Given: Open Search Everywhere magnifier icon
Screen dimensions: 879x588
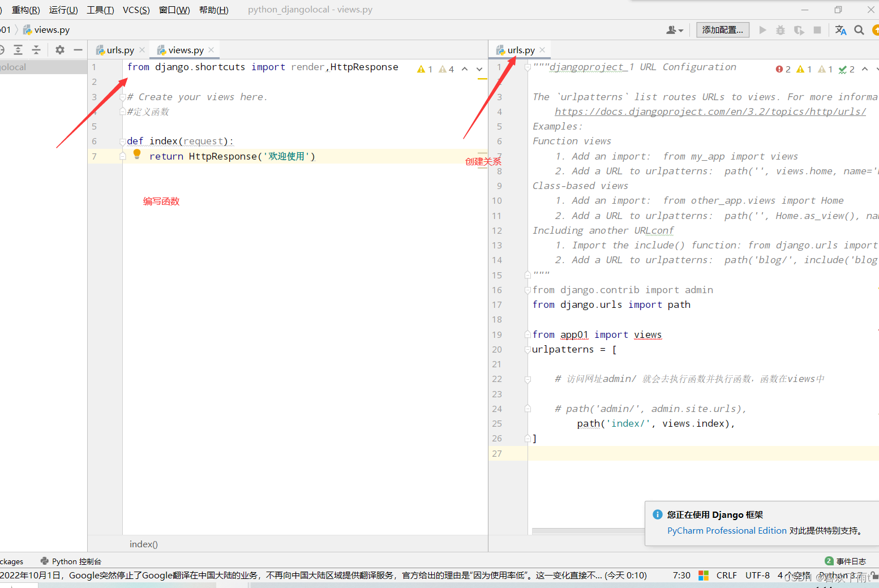Looking at the screenshot, I should (859, 30).
